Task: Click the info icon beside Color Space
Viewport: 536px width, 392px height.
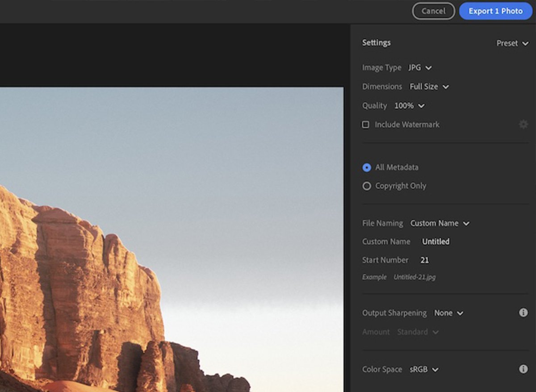Action: tap(523, 369)
